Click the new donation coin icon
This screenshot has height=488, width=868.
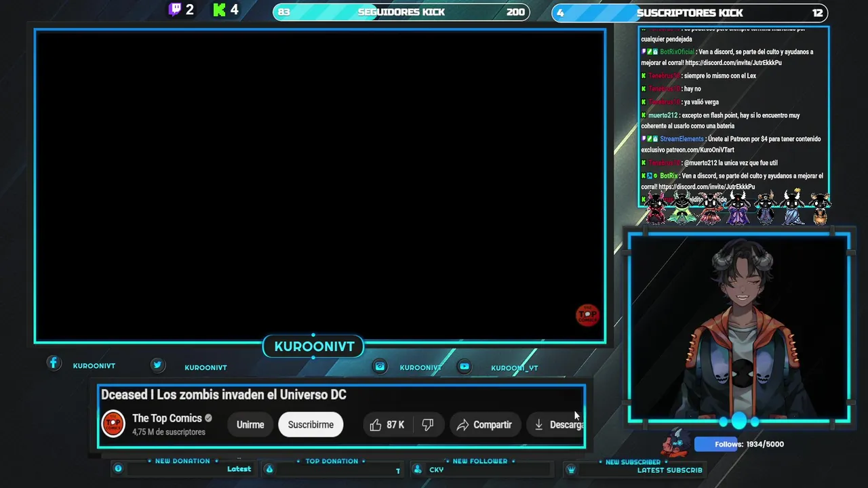pyautogui.click(x=118, y=468)
